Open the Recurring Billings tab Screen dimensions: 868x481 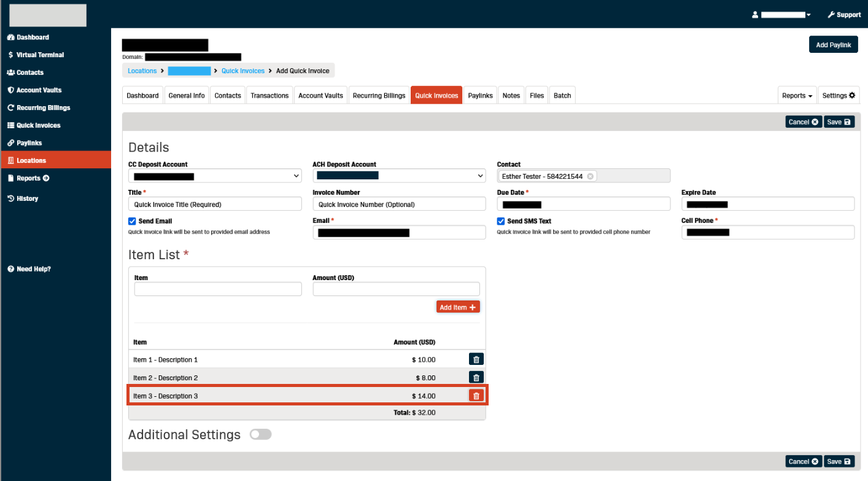379,95
